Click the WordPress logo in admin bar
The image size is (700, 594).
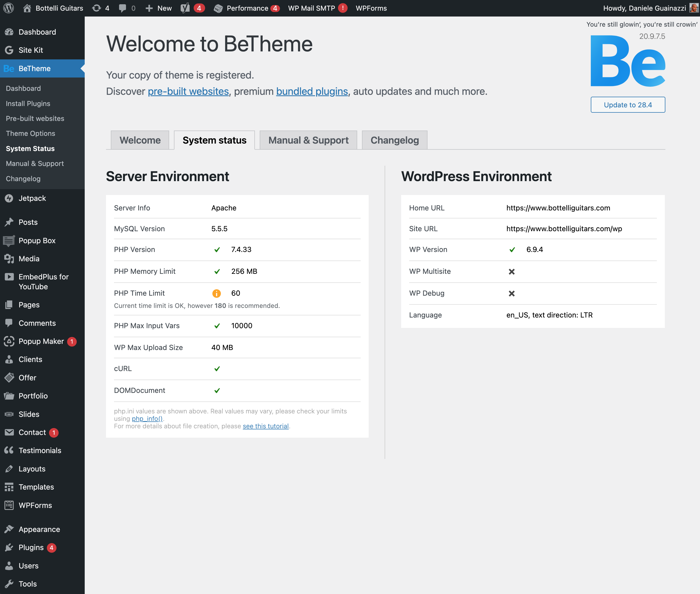[x=9, y=8]
